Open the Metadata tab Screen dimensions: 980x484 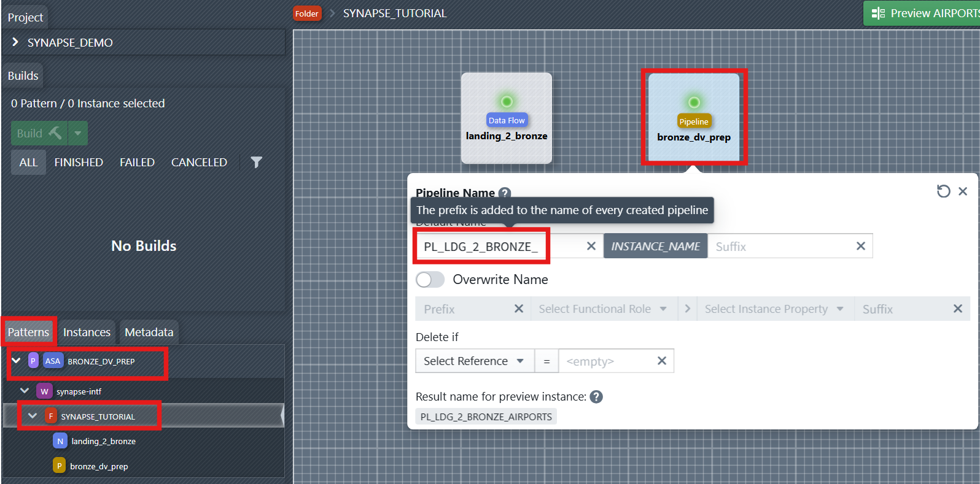point(149,332)
